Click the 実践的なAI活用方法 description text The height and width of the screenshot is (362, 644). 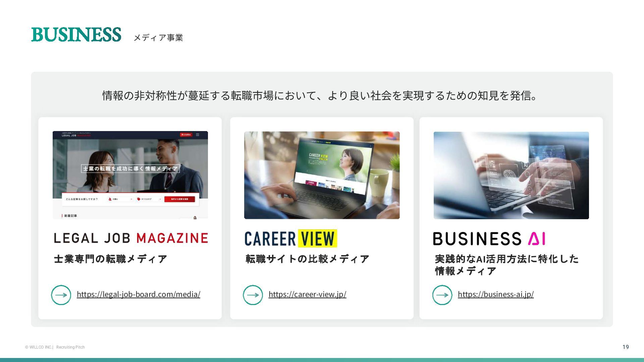507,265
